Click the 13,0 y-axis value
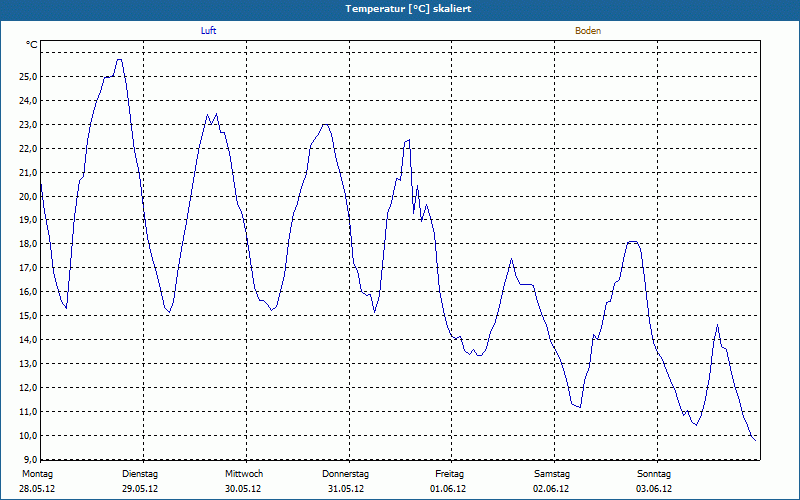The width and height of the screenshot is (800, 500). tap(29, 364)
